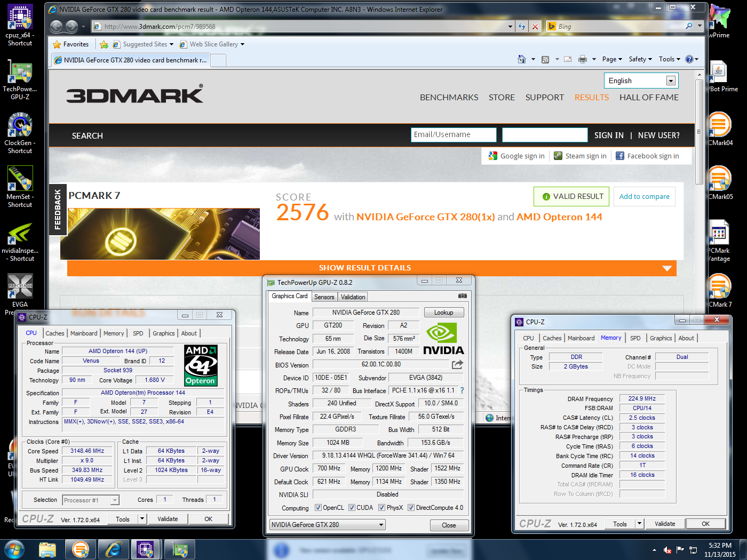Image resolution: width=747 pixels, height=560 pixels.
Task: Open the Processor #1 selection dropdown
Action: point(91,500)
